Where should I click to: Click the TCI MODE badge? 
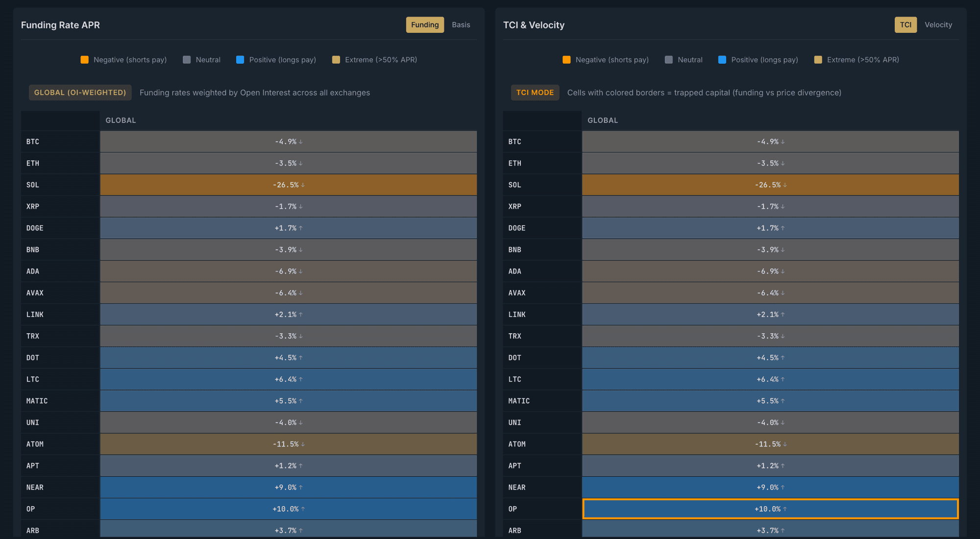(535, 92)
